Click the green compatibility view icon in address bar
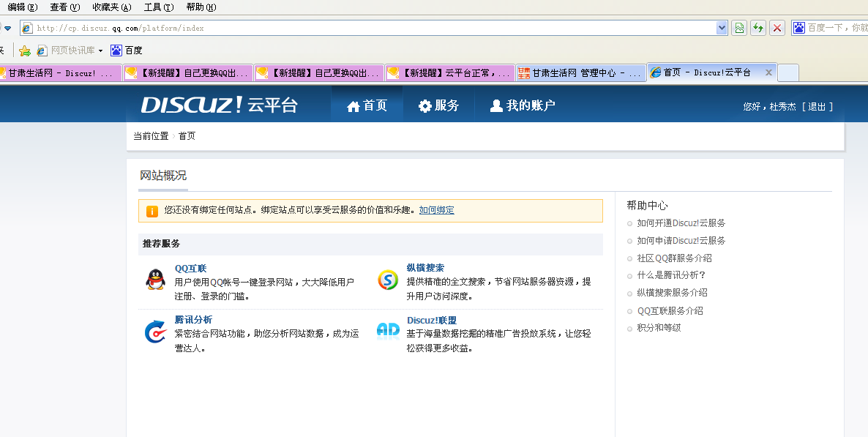868x437 pixels. (739, 28)
